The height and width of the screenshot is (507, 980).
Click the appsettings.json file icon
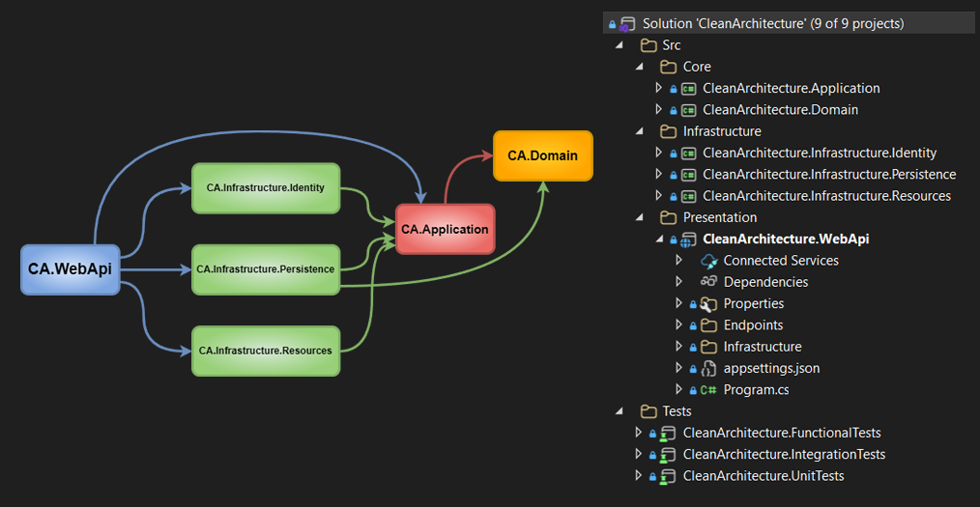708,368
